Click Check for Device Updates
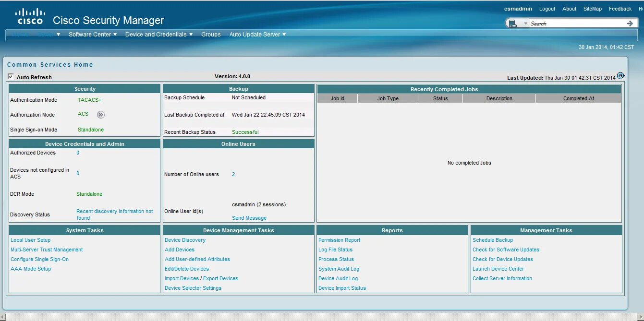Image resolution: width=644 pixels, height=321 pixels. 503,259
